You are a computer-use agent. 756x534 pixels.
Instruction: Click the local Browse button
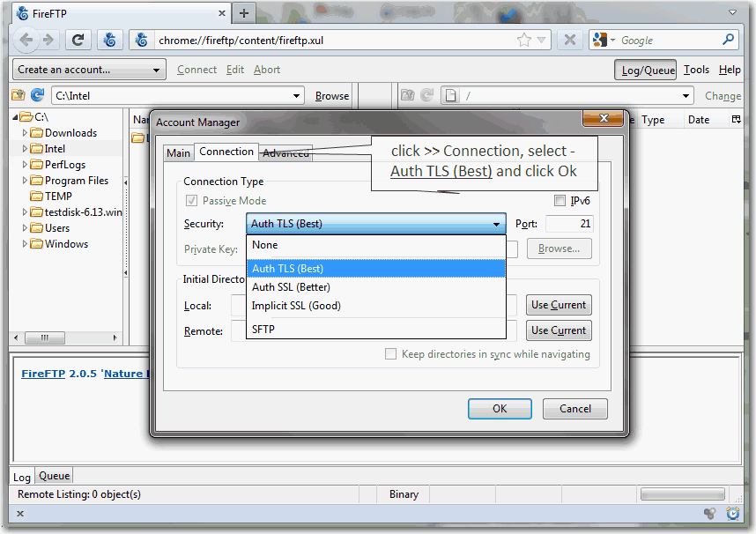coord(331,96)
